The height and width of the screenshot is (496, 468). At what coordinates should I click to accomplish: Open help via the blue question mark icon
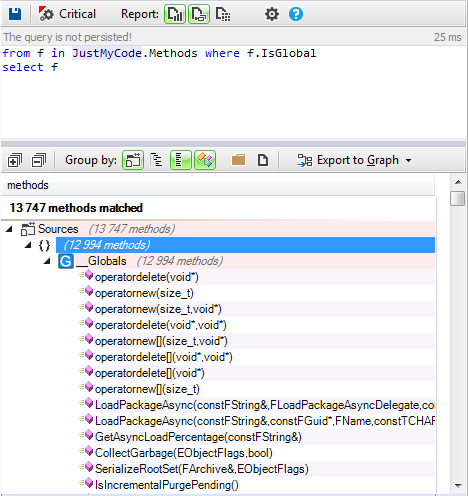pyautogui.click(x=296, y=14)
